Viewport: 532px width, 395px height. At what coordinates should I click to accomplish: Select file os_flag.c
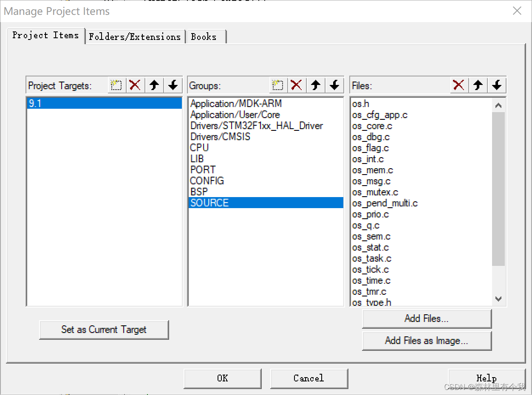(422, 148)
